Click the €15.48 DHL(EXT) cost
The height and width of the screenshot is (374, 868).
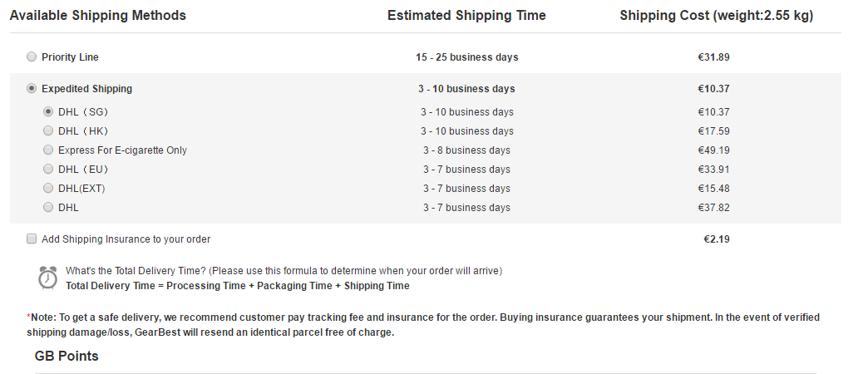(x=713, y=188)
